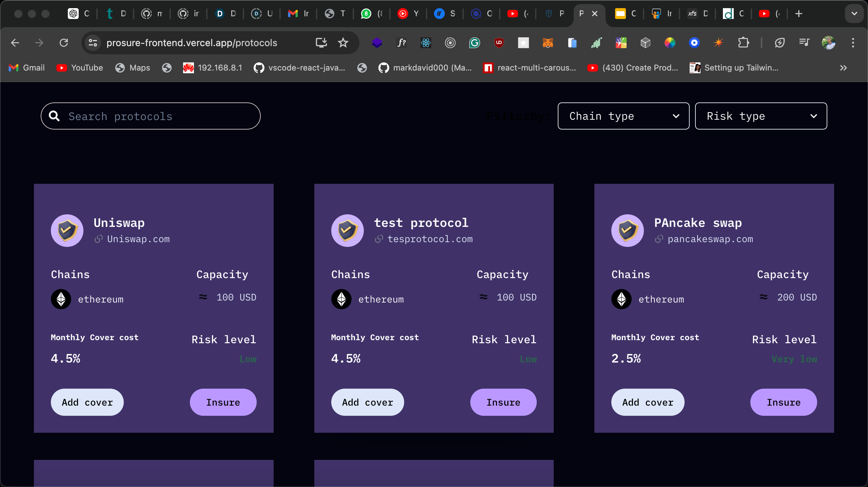Open the pancakeswap.com link
The image size is (868, 487).
[710, 239]
